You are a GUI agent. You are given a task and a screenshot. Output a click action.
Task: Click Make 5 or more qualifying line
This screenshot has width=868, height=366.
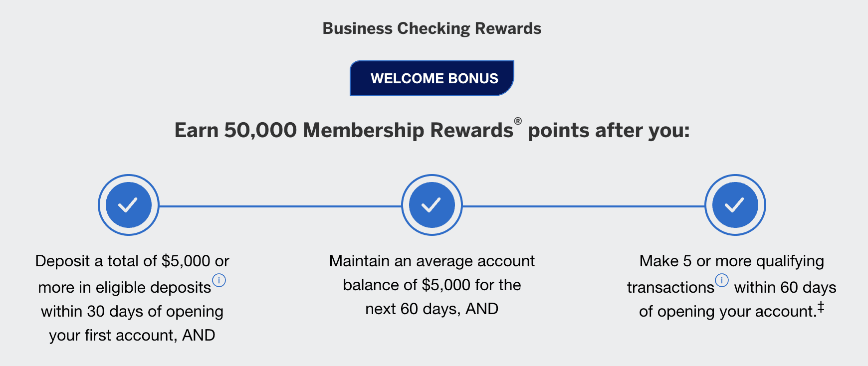[732, 261]
